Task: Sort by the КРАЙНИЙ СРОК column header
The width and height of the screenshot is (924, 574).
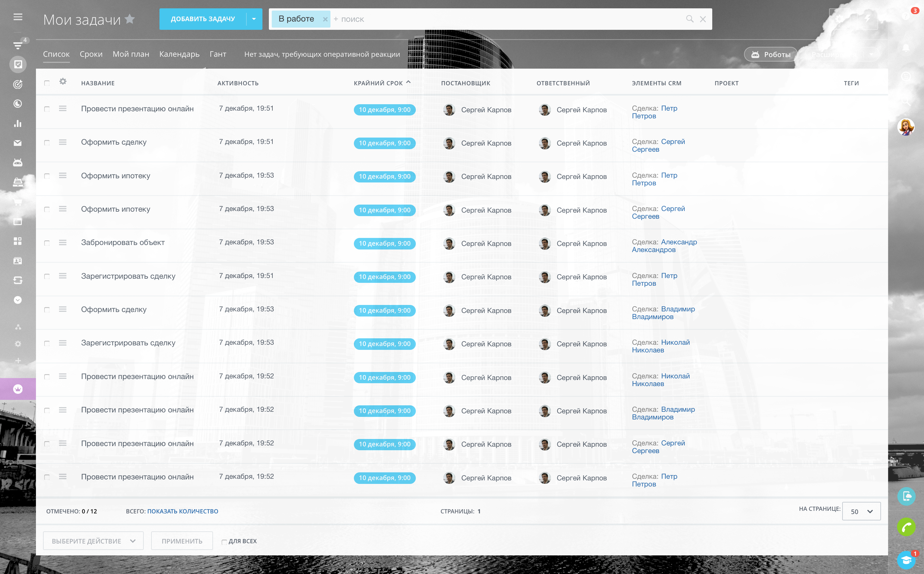Action: click(378, 83)
